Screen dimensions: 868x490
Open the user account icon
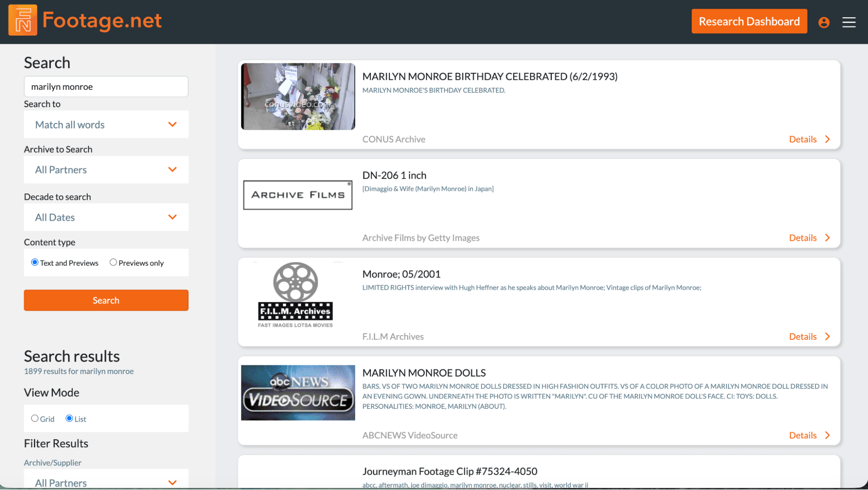(824, 22)
